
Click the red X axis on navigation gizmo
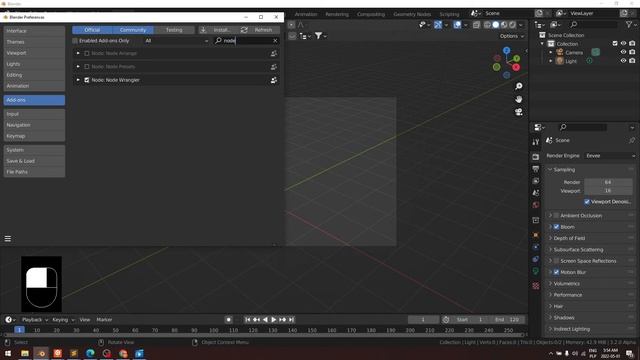point(516,67)
